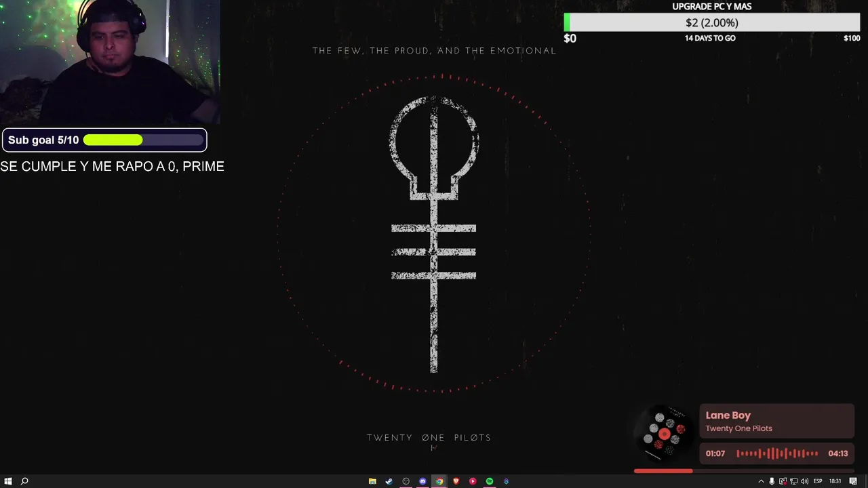
Task: Click the webcam overlay feed
Action: [110, 62]
